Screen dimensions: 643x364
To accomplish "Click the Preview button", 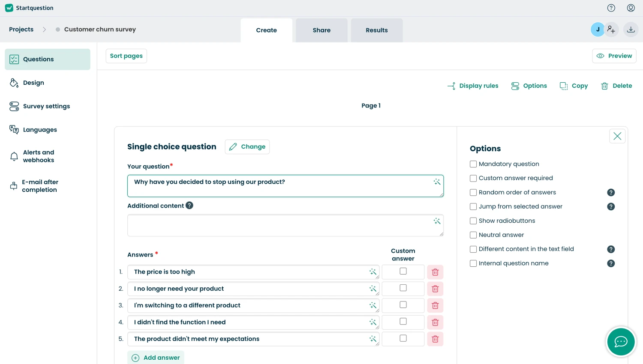I will coord(614,56).
